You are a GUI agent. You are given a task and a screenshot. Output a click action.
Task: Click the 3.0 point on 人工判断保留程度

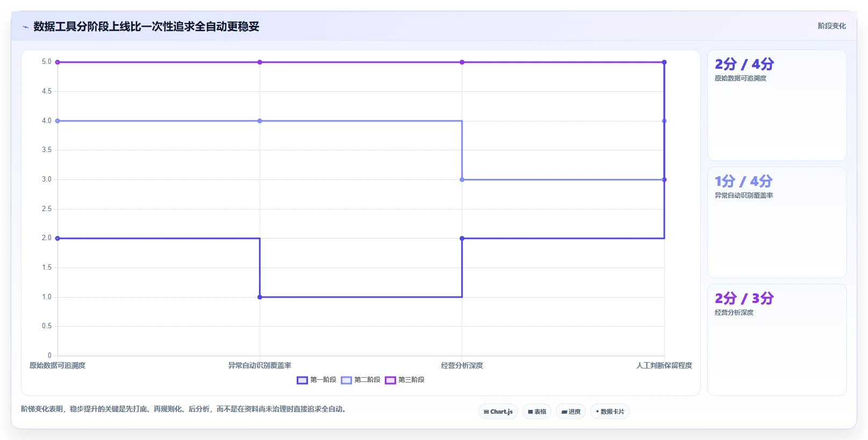[664, 179]
